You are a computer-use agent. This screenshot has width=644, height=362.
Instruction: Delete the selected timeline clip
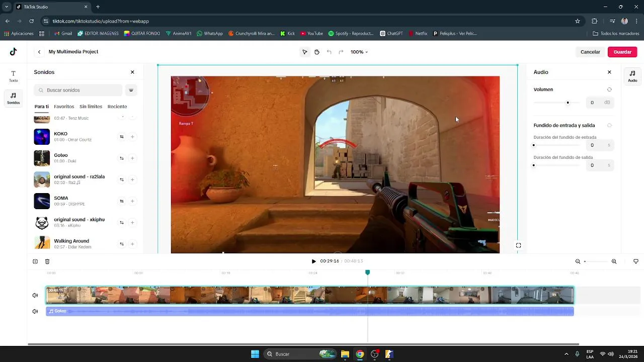(47, 261)
